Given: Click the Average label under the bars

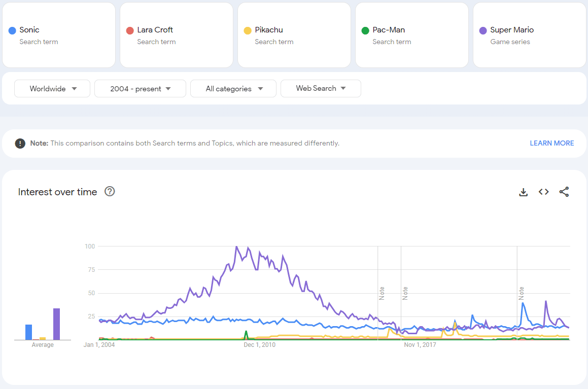Looking at the screenshot, I should click(x=43, y=345).
